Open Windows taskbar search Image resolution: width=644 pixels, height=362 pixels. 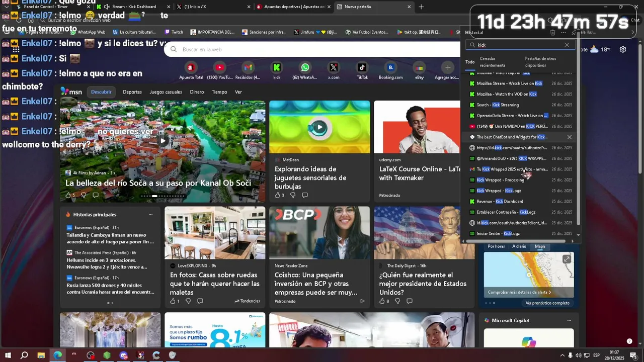coord(24,355)
